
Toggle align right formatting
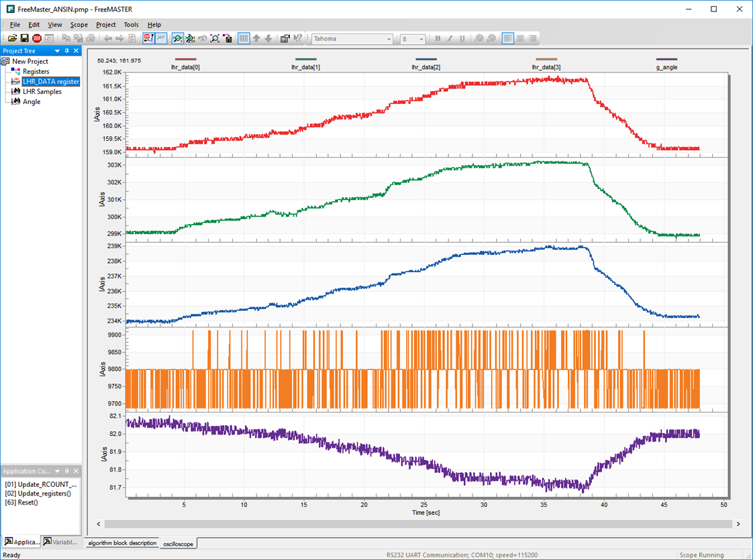tap(533, 38)
